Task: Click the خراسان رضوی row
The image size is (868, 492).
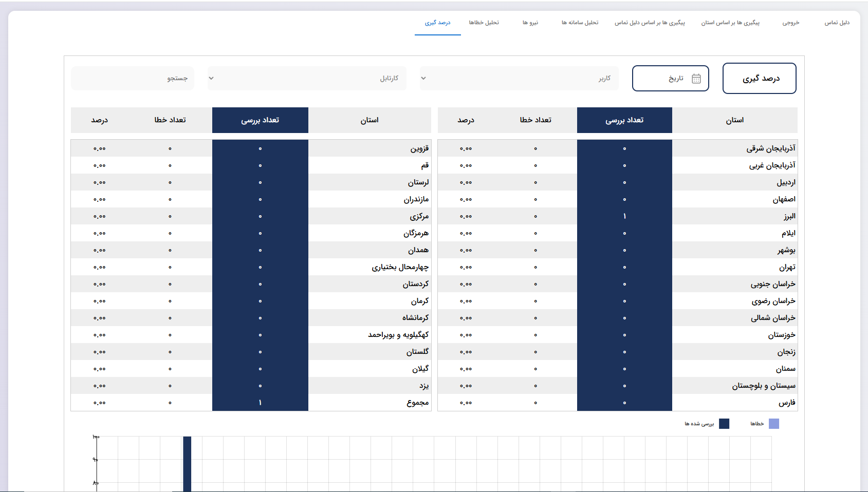Action: click(618, 301)
